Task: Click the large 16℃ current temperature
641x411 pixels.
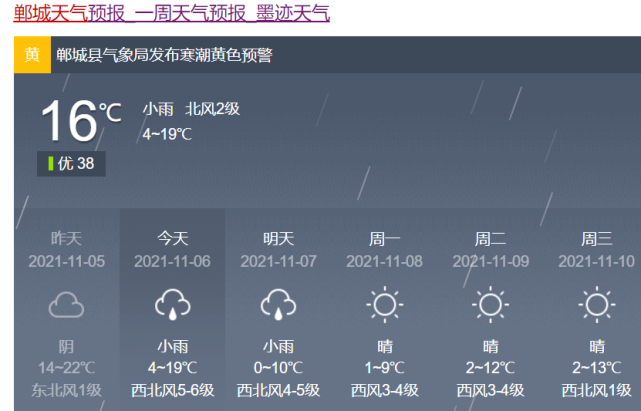Action: 81,121
